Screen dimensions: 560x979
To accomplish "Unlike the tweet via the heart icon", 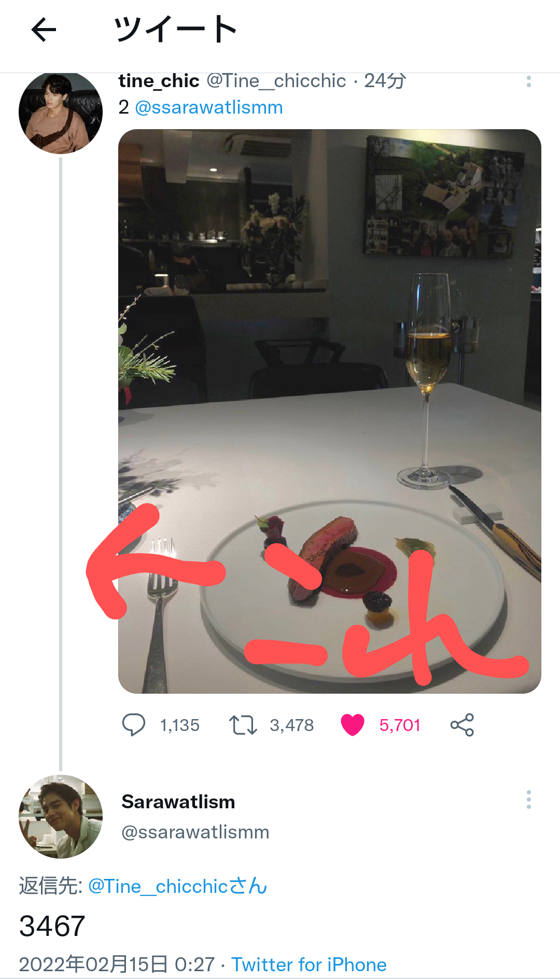I will pyautogui.click(x=353, y=725).
